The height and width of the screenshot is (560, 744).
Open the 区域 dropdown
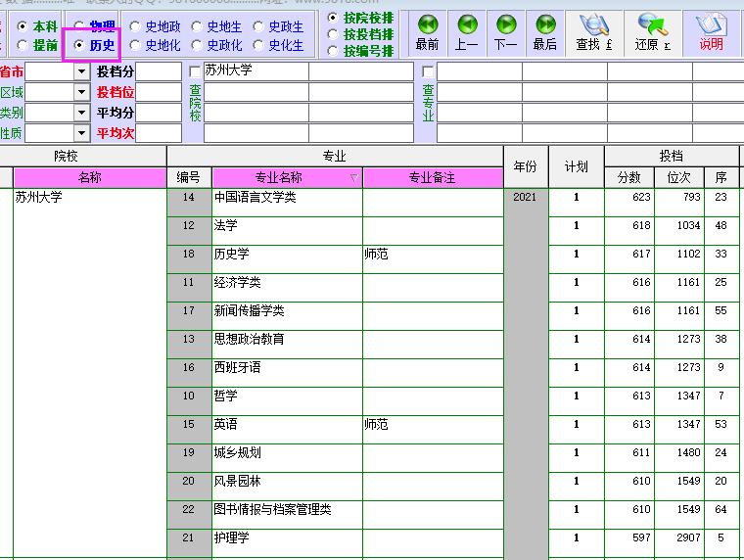click(x=81, y=92)
